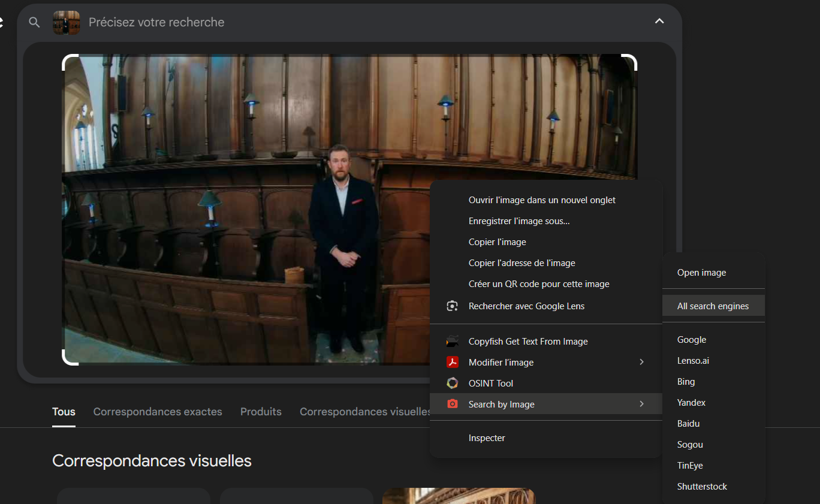Choose TinEye from the submenu
820x504 pixels.
pos(690,466)
